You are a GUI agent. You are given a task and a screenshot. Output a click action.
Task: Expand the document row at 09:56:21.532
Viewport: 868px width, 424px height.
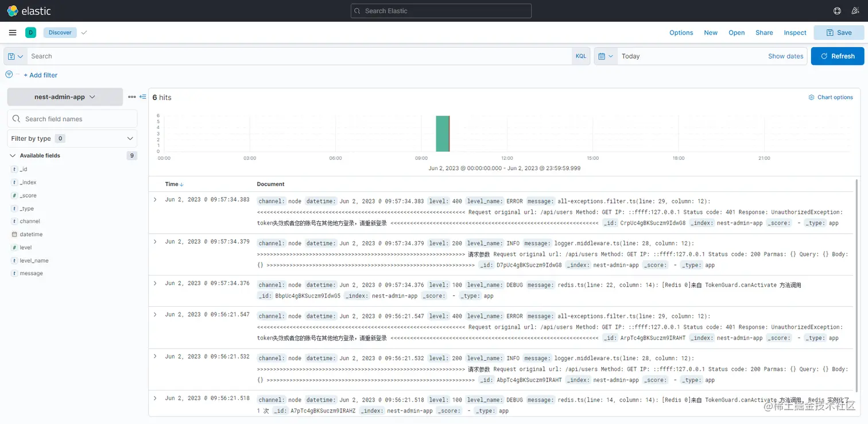155,356
